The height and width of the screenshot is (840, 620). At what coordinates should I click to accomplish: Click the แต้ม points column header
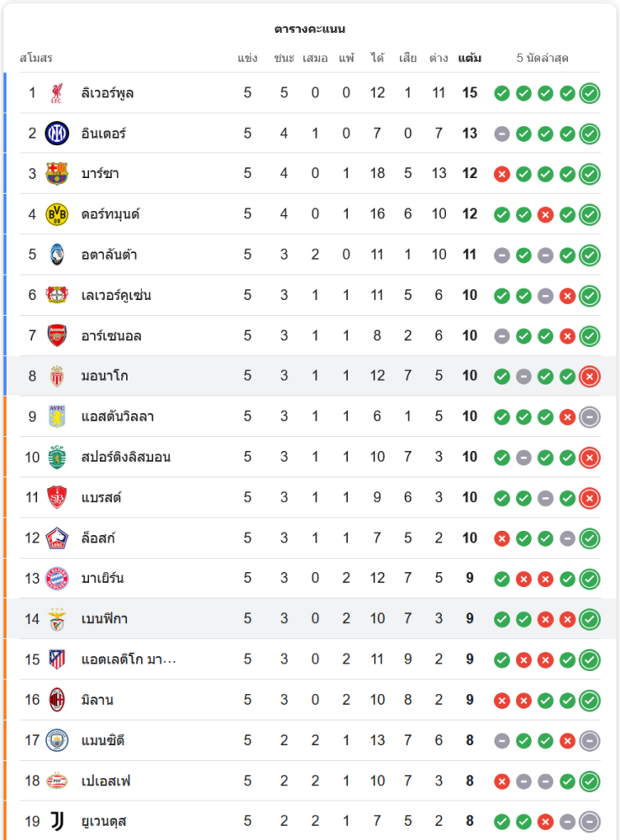[x=470, y=59]
